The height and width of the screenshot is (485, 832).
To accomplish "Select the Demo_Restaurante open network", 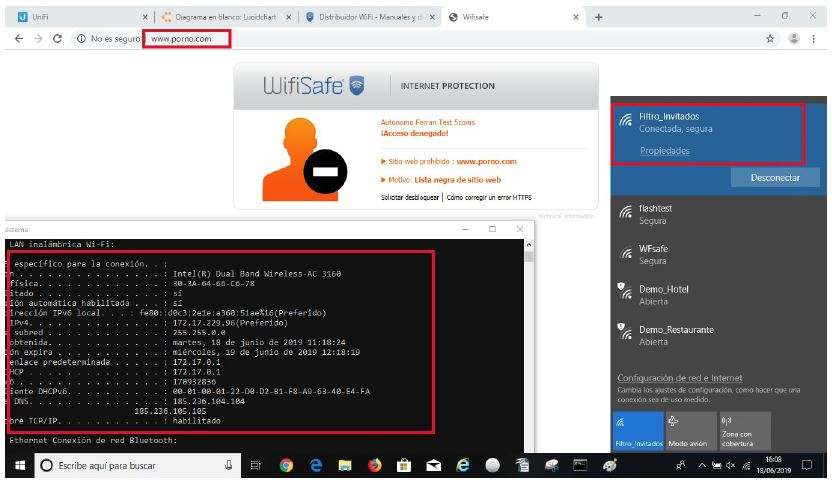I will [718, 335].
